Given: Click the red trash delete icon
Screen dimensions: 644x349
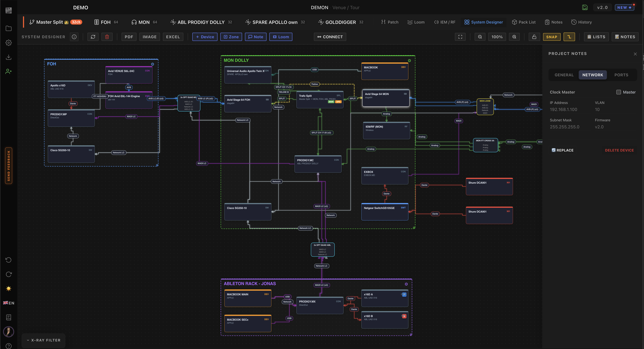Looking at the screenshot, I should [x=107, y=37].
